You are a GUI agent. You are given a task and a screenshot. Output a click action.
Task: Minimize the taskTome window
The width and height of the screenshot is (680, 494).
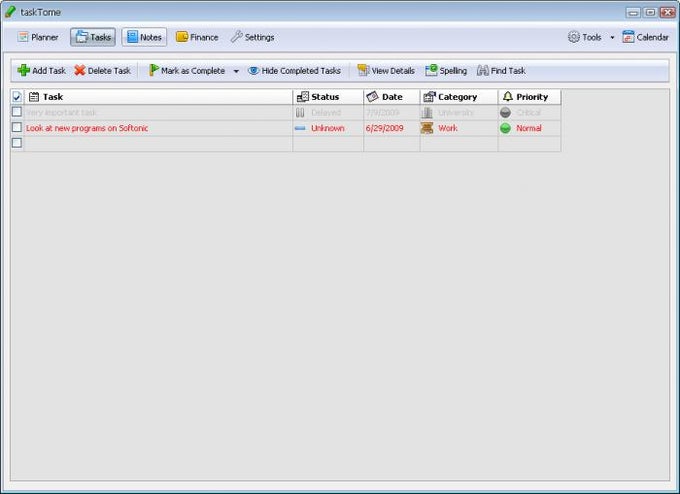633,13
